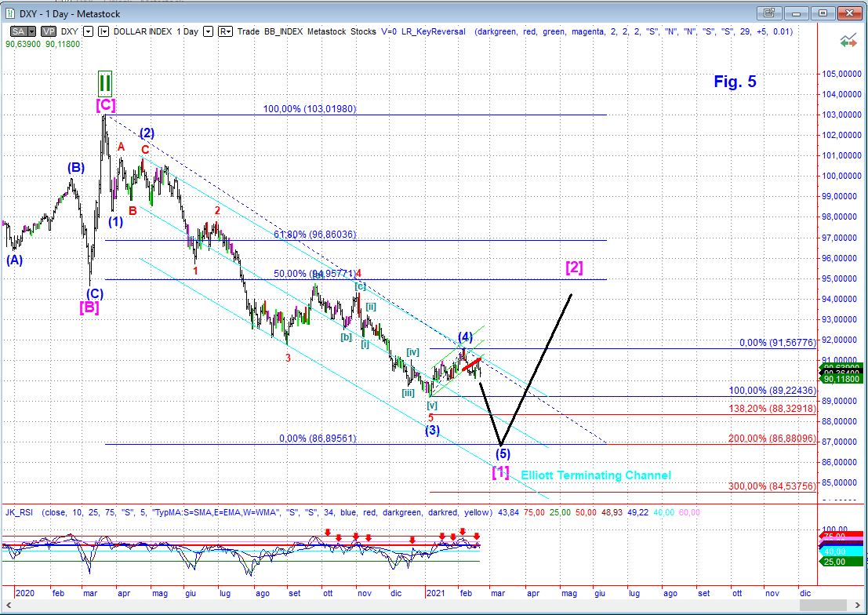Click the horizontal scrollbar left arrow

(x=7, y=605)
